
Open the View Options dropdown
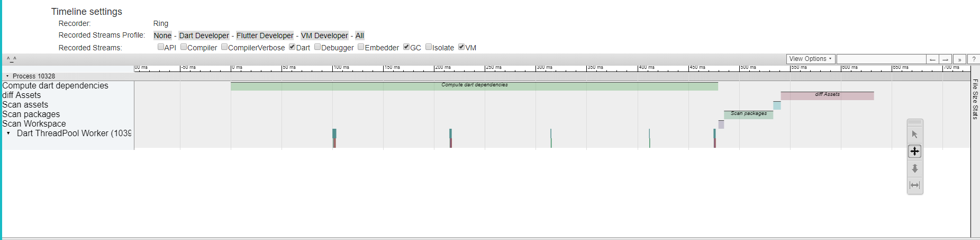pos(811,59)
